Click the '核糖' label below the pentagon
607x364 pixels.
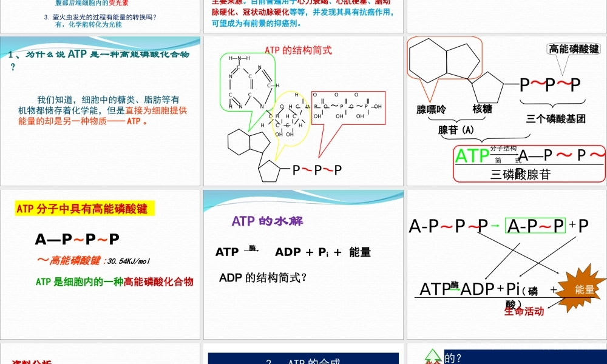tap(482, 109)
